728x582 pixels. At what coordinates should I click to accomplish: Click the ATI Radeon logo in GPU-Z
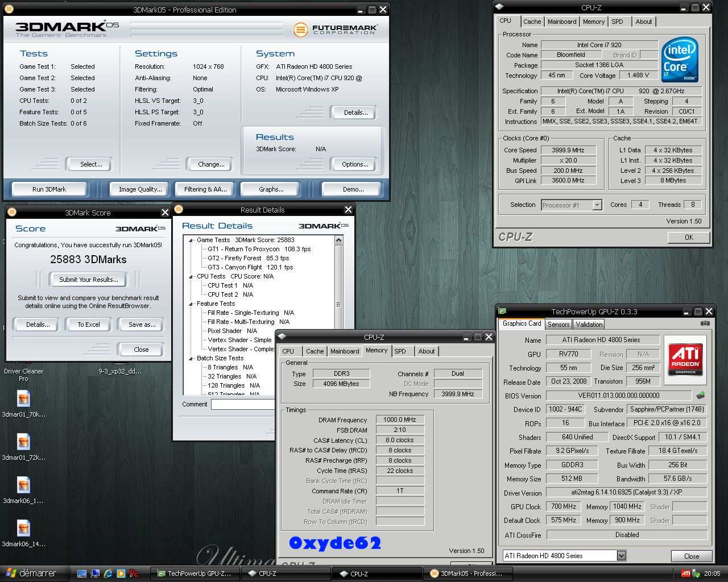[x=685, y=359]
